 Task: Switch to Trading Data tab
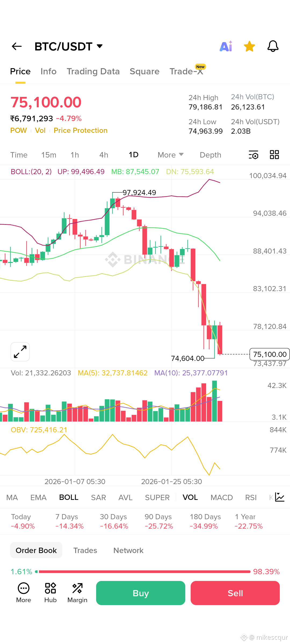tap(93, 71)
